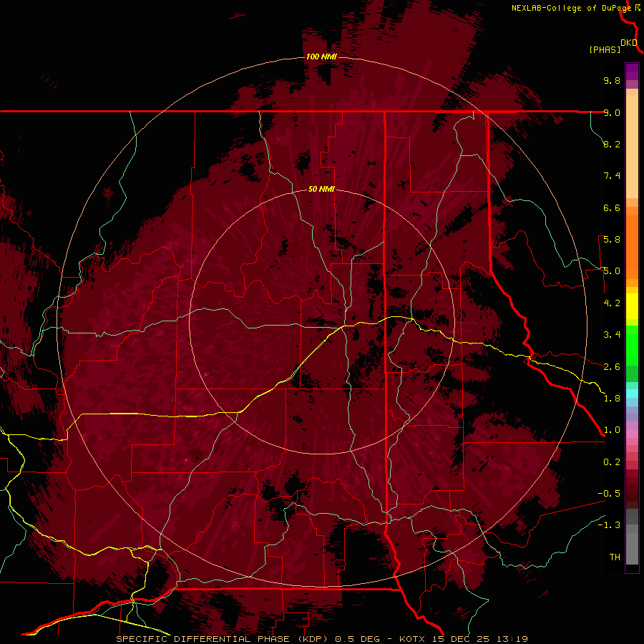Click the TH label on the color scale
The image size is (644, 644).
coord(615,557)
